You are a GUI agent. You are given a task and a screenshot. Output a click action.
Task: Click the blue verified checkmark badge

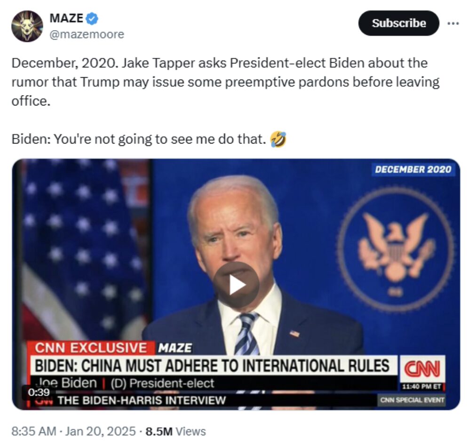click(92, 18)
